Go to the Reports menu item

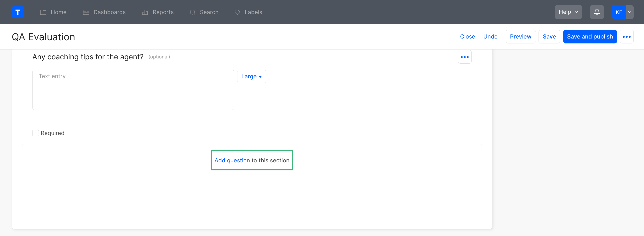tap(163, 12)
